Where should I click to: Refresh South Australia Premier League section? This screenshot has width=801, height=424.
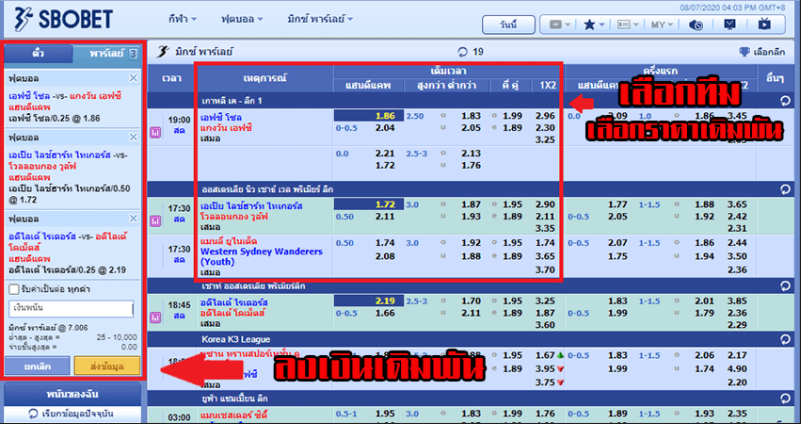pyautogui.click(x=785, y=286)
